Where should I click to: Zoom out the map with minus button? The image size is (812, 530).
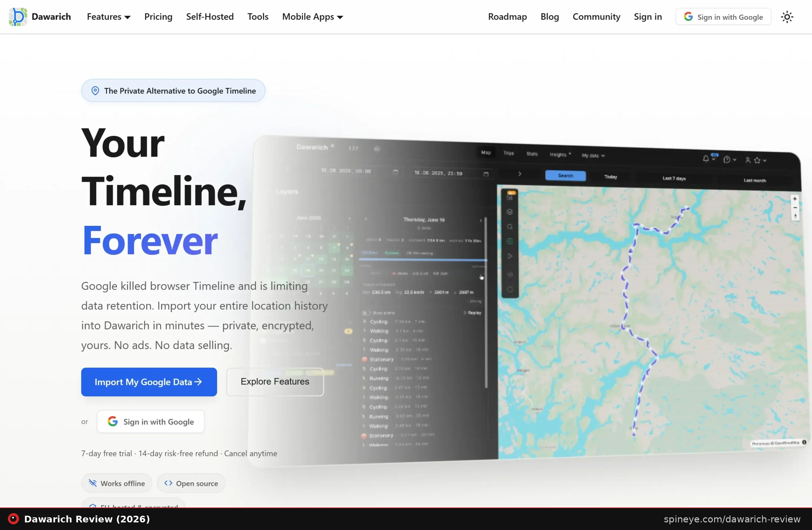click(795, 208)
